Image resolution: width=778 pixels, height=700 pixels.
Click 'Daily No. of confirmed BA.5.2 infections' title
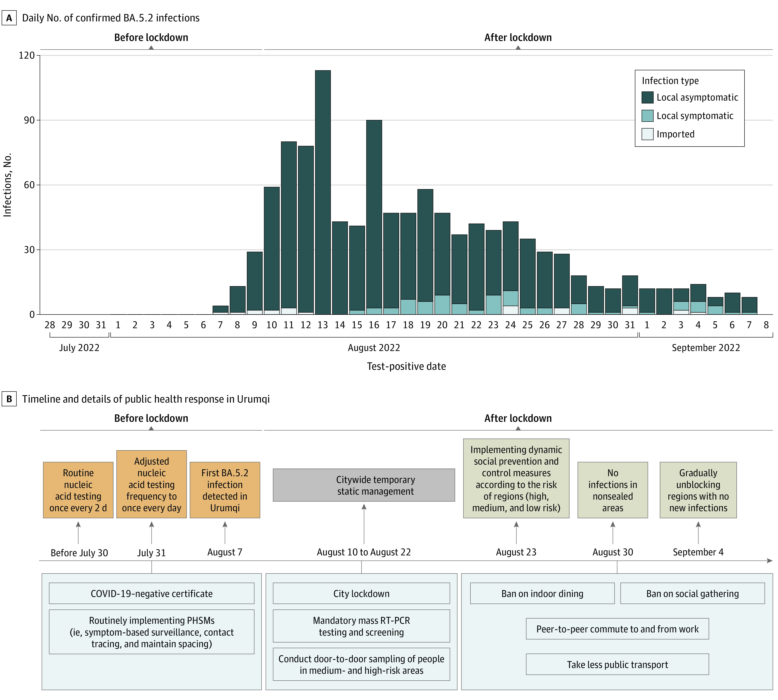click(111, 18)
